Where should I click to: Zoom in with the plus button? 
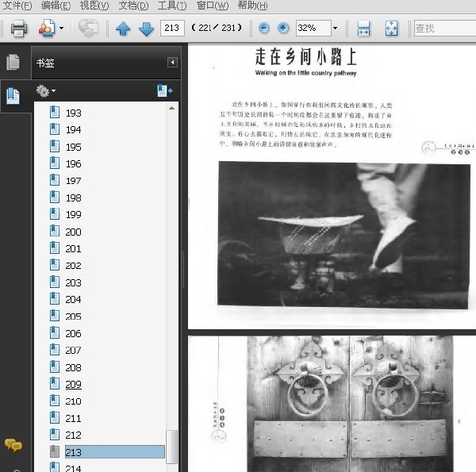coord(283,29)
